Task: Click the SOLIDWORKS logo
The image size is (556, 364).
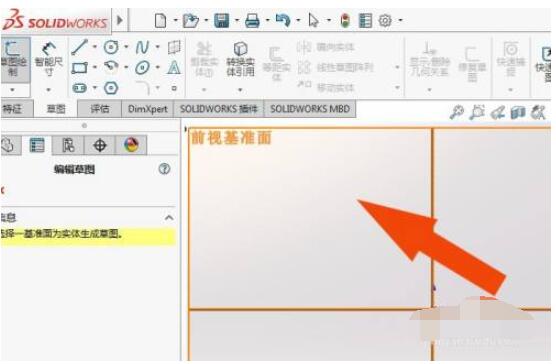Action: pos(55,21)
